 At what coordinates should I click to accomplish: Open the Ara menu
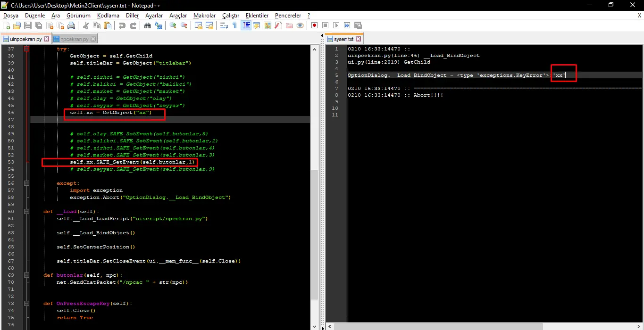tap(56, 16)
